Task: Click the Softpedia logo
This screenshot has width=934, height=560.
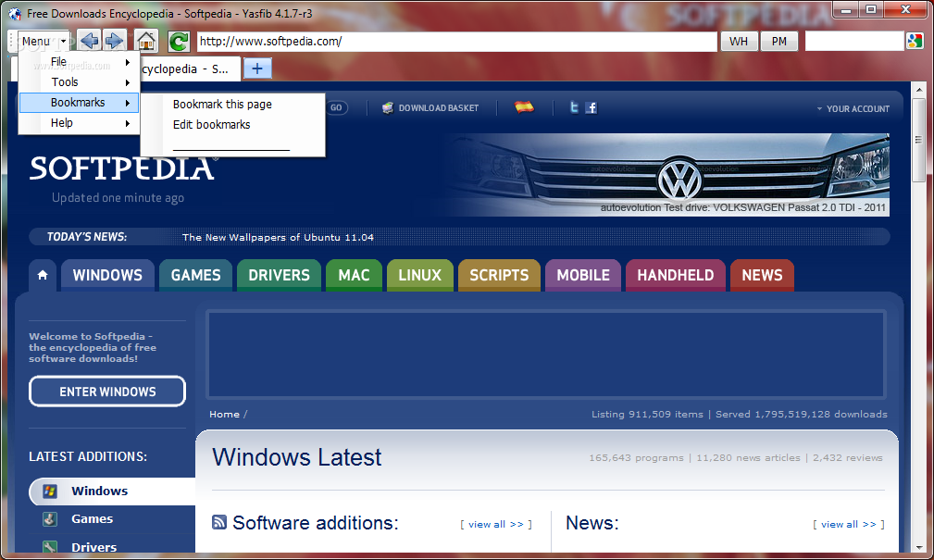Action: pos(123,168)
